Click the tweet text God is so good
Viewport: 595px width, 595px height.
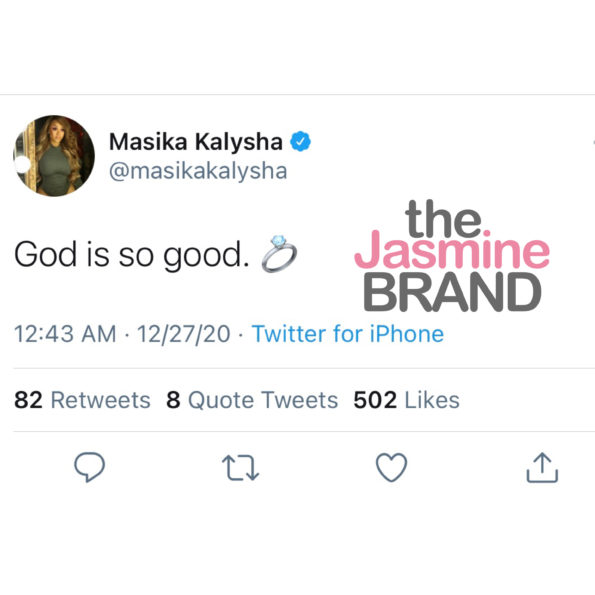(x=132, y=255)
